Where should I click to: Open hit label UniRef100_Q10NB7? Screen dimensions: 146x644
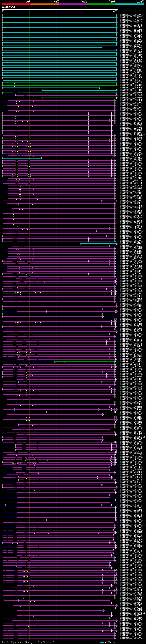pos(131,53)
